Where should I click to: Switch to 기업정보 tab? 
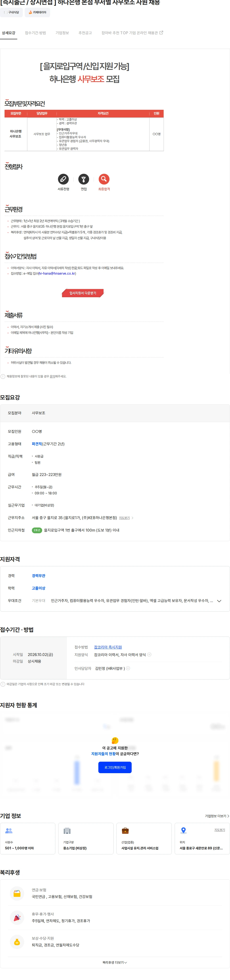62,33
